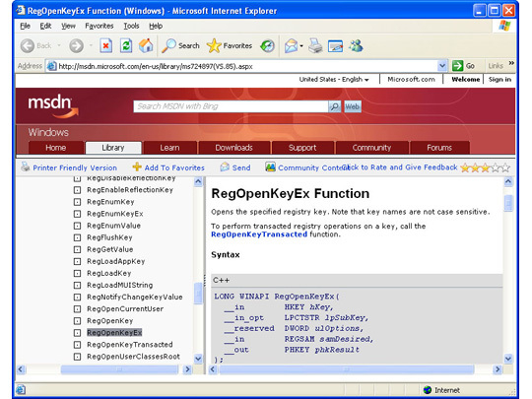532x399 pixels.
Task: Select RegOpenUserClassesRoot in the tree
Action: coord(133,357)
